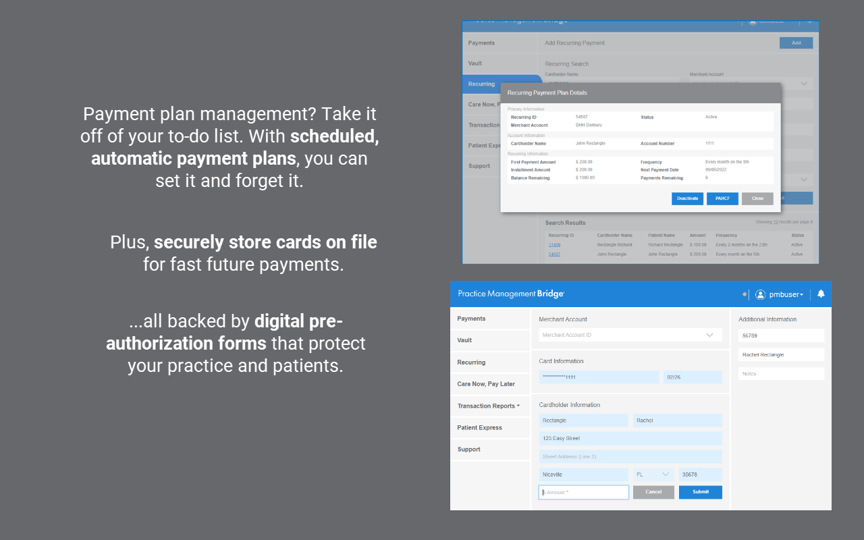
Task: Click the 123 Easy Street address field
Action: pos(630,439)
